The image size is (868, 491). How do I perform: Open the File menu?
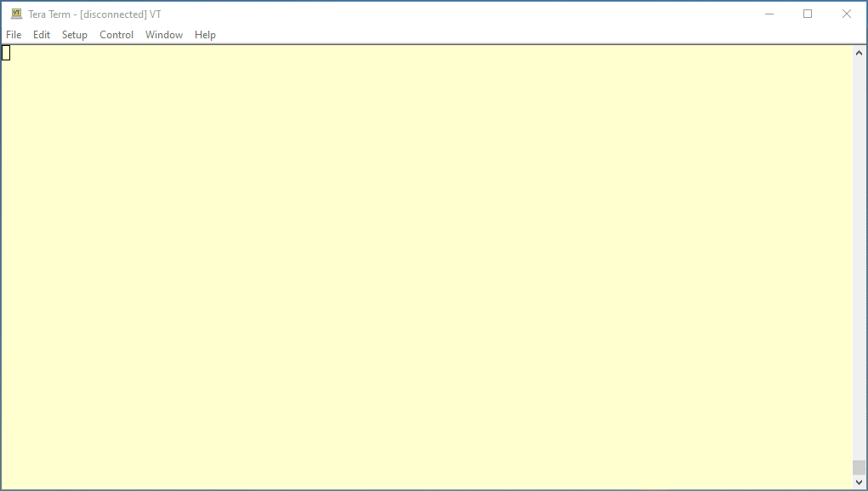tap(14, 35)
